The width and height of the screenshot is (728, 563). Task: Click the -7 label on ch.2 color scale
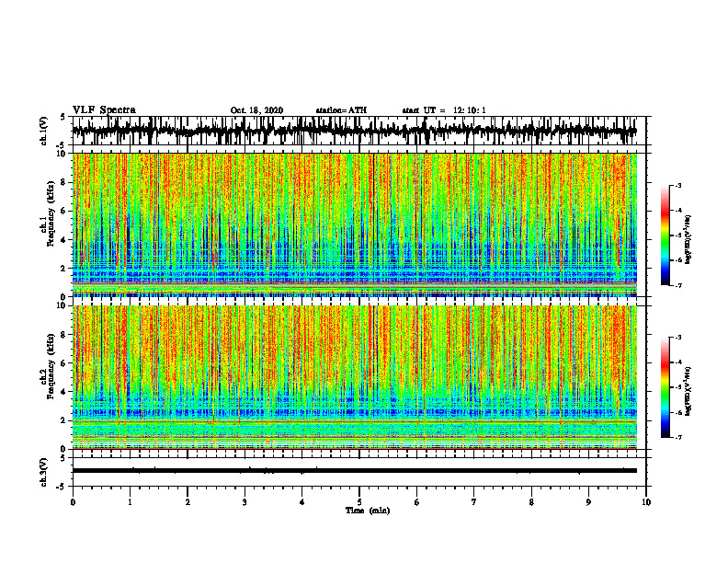click(x=678, y=437)
